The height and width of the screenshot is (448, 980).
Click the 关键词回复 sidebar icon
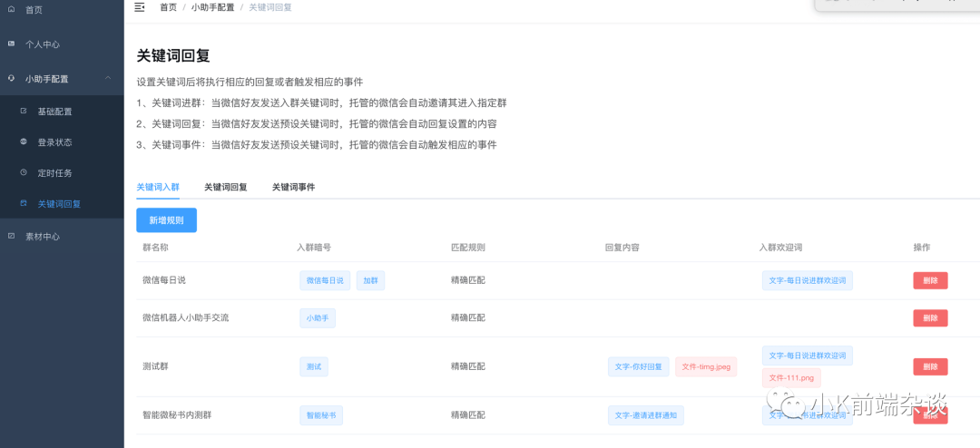click(24, 203)
